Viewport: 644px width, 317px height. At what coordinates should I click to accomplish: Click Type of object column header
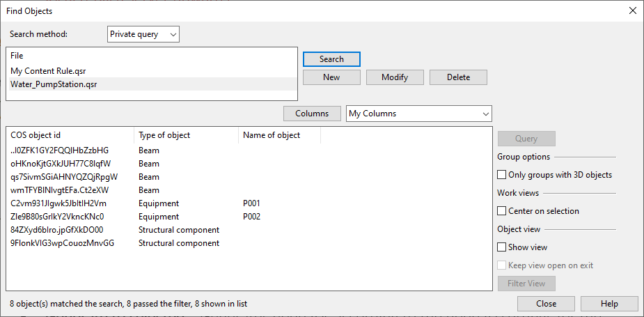click(x=185, y=135)
